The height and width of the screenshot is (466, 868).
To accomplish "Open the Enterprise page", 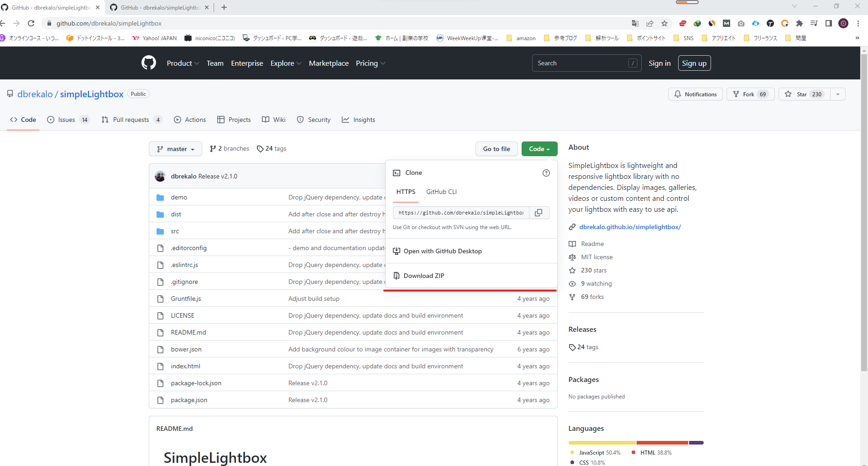I will pos(247,63).
